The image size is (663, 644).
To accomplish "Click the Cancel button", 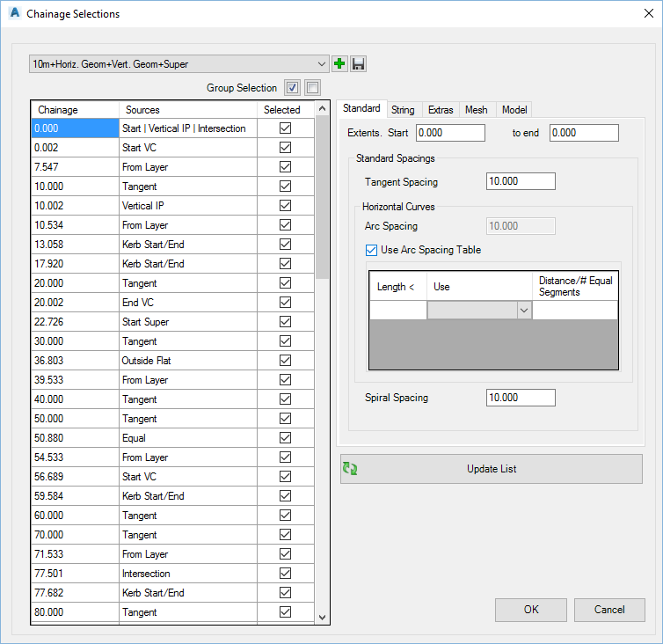I will (x=609, y=610).
